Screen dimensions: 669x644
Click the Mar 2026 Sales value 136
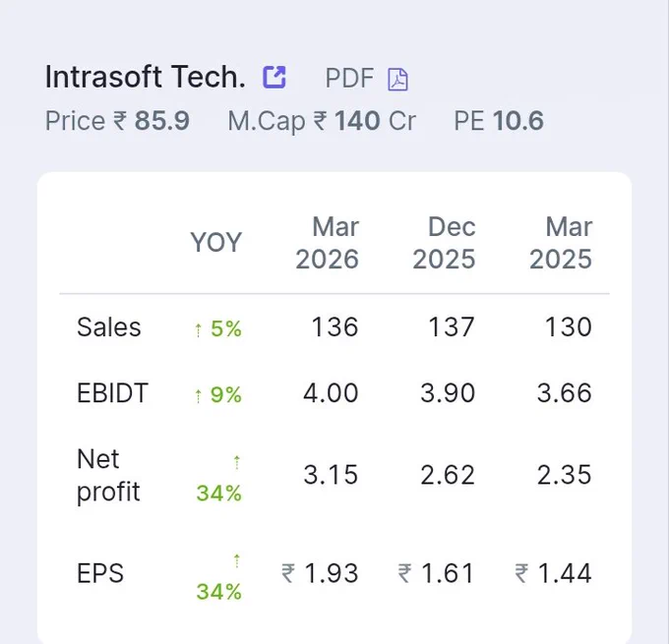334,327
